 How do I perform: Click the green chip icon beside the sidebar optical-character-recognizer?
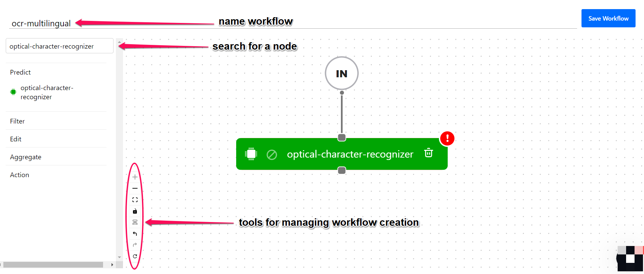(x=13, y=92)
